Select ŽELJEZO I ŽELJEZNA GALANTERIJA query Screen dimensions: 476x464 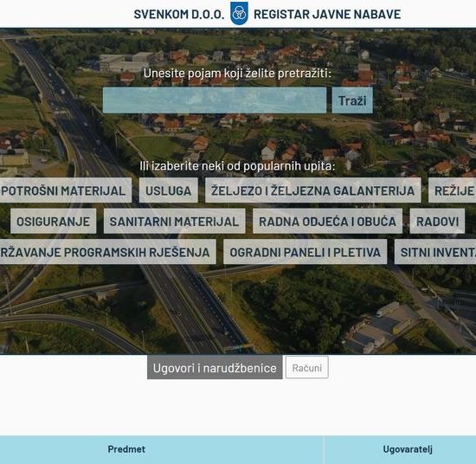313,190
